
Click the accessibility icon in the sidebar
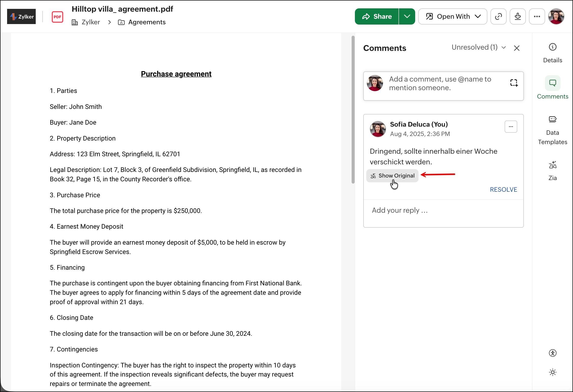click(x=552, y=353)
